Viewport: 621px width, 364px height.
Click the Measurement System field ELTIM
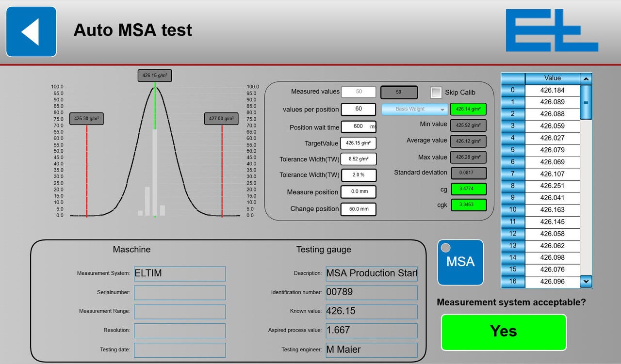180,274
